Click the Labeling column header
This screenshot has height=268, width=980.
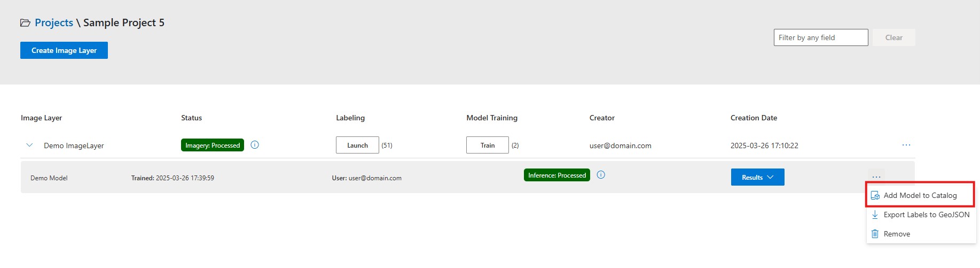[x=350, y=118]
